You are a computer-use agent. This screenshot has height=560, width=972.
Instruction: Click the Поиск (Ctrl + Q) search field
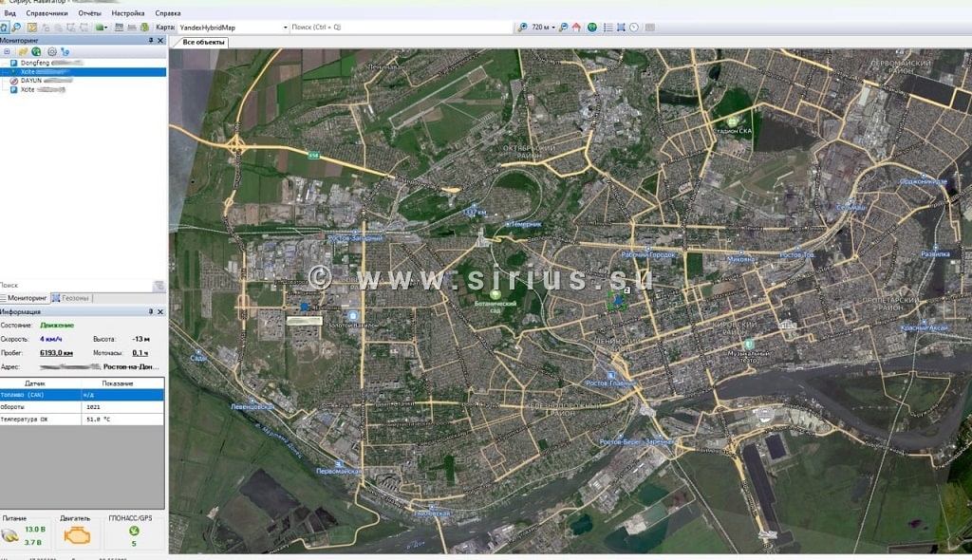[399, 28]
